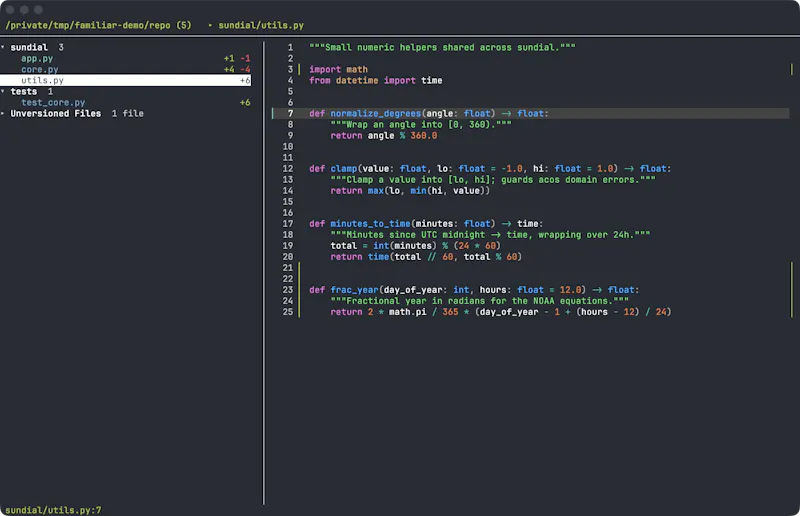Select core.py in the file tree
The height and width of the screenshot is (516, 800).
(40, 69)
